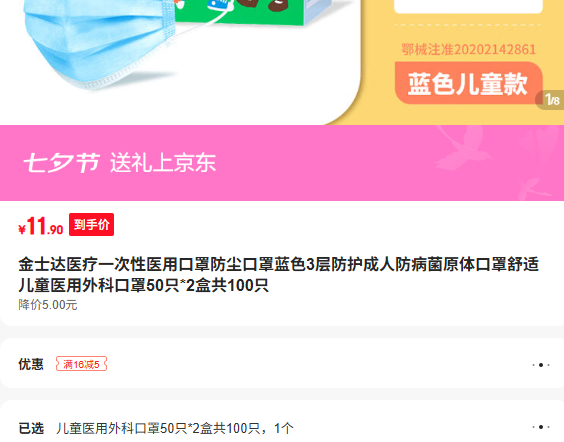Tap the white box on yellow panel
Viewport: 564px width, 442px height.
[x=468, y=6]
